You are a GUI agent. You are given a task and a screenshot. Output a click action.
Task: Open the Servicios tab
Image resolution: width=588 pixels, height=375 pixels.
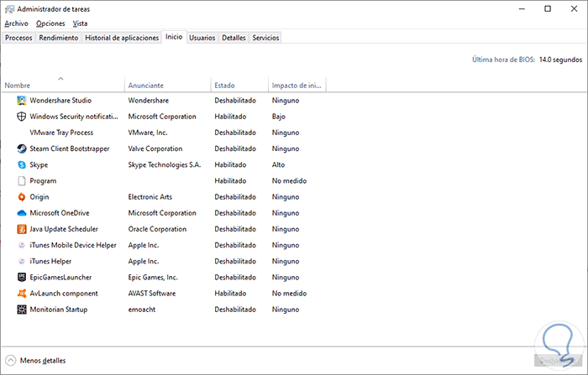coord(265,38)
